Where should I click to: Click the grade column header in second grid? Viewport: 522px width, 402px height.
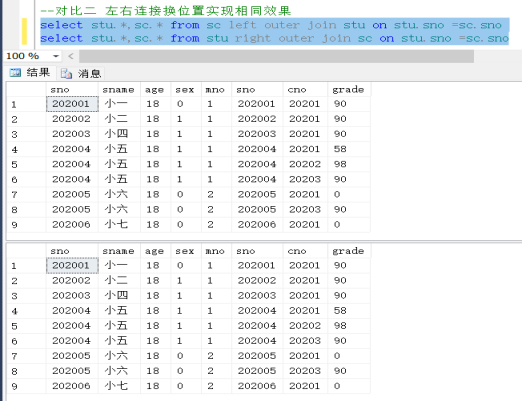pos(349,251)
